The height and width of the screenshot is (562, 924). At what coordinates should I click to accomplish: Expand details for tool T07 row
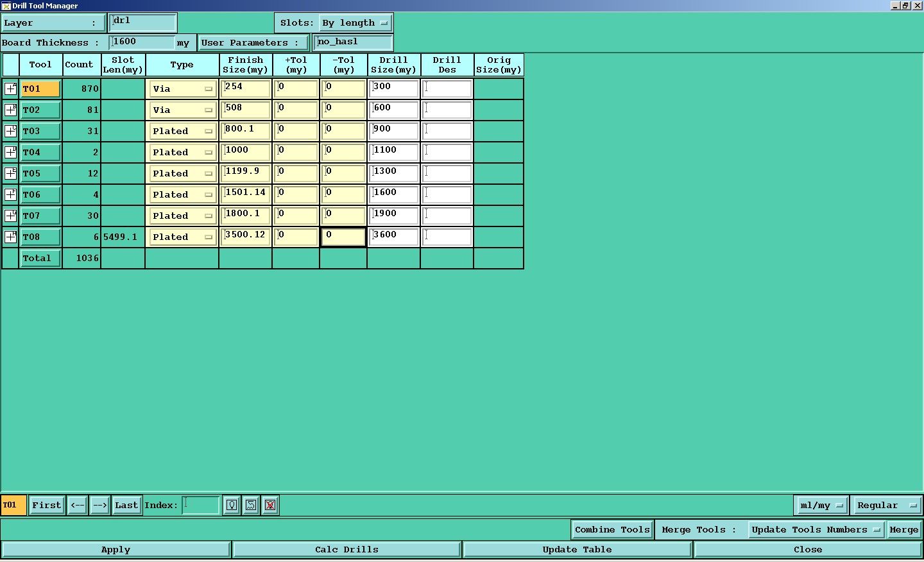pyautogui.click(x=11, y=216)
